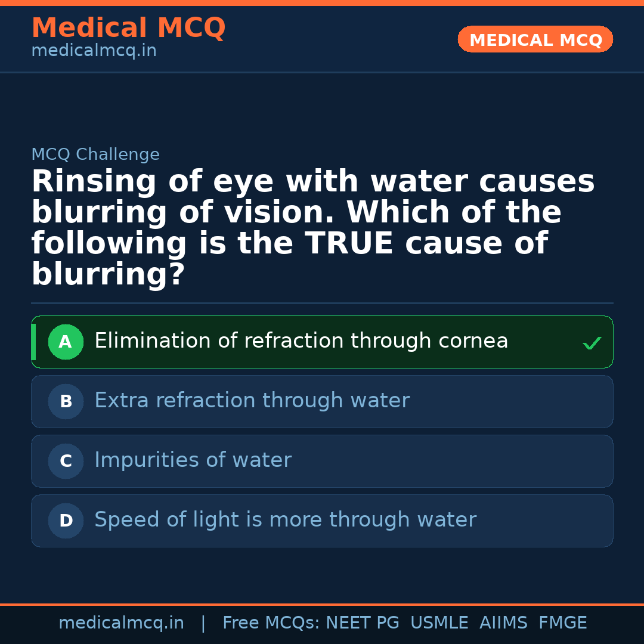
Task: Click FMGE in footer
Action: coord(562,623)
